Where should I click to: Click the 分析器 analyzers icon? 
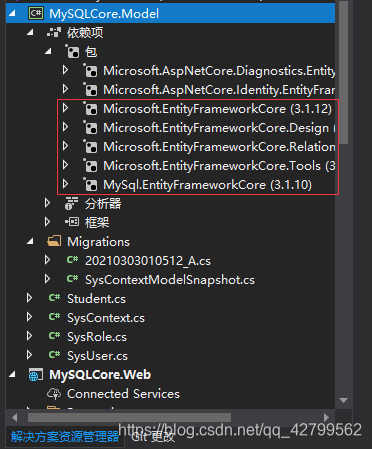pyautogui.click(x=72, y=203)
